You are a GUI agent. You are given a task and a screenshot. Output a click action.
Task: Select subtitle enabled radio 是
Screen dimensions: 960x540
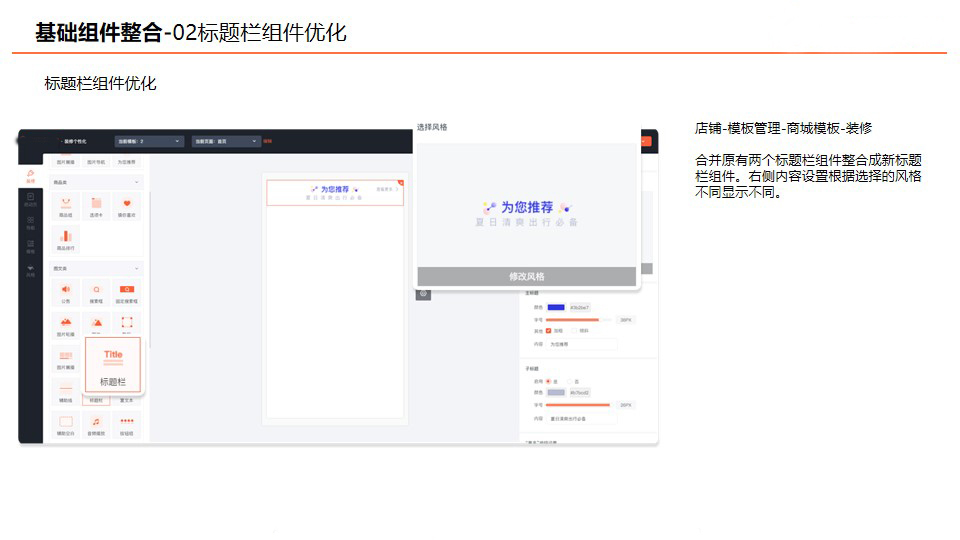(549, 381)
